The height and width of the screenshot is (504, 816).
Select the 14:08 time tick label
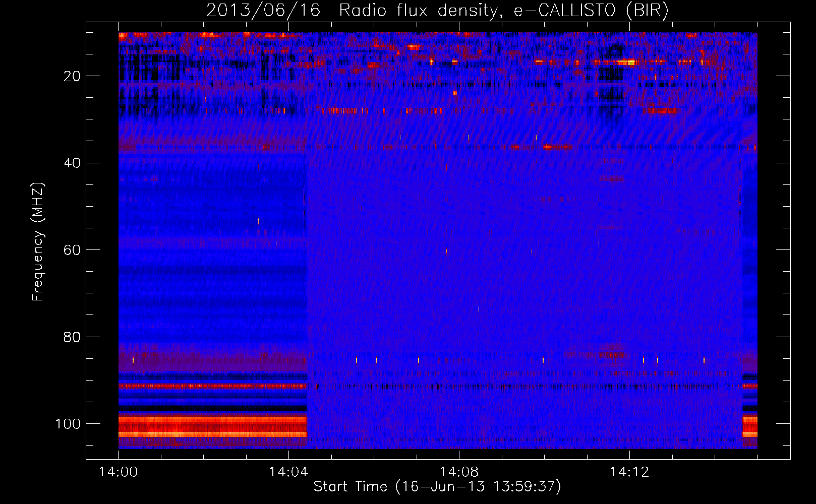(x=459, y=472)
